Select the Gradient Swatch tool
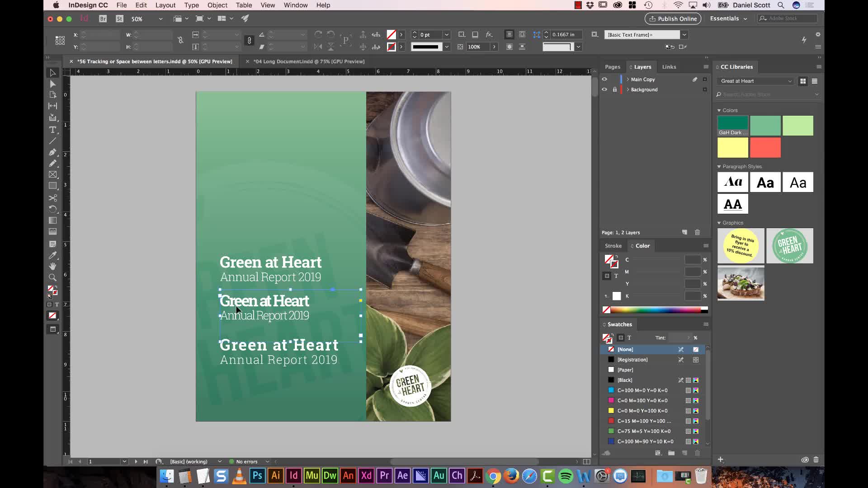Viewport: 868px width, 488px height. (53, 221)
